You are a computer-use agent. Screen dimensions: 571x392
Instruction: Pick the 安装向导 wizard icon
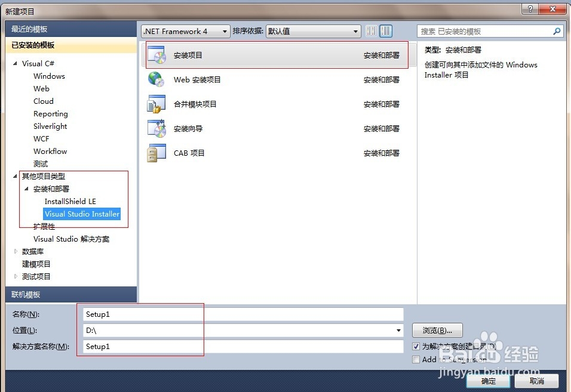156,128
